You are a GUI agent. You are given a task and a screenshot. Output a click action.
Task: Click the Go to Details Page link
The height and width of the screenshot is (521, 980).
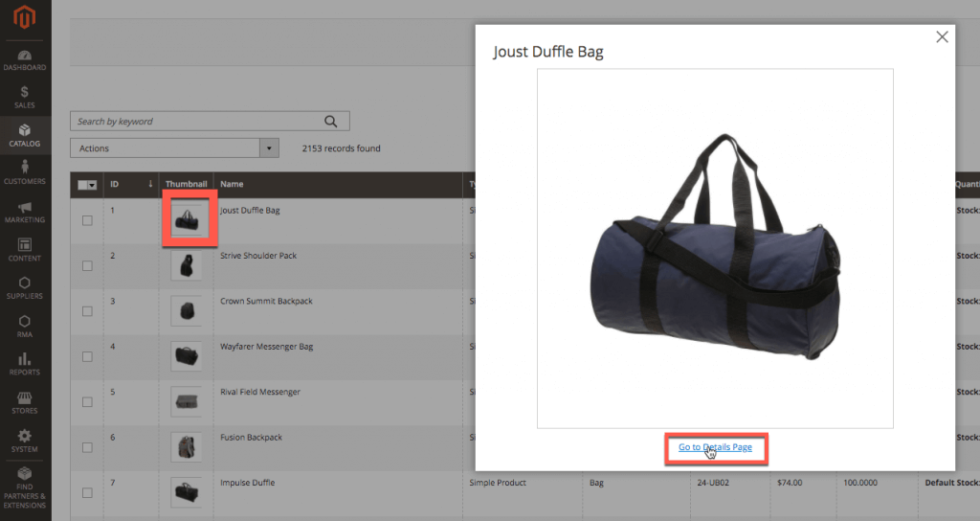click(x=715, y=447)
